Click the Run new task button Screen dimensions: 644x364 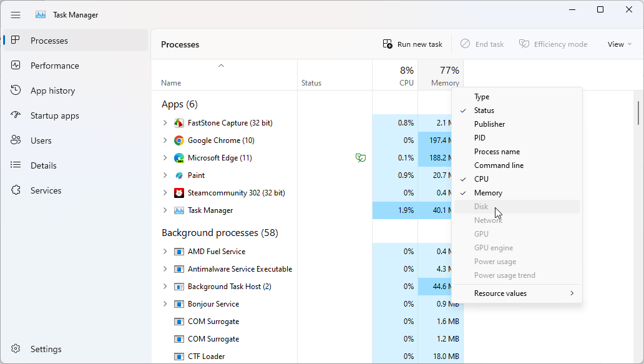[x=412, y=44]
